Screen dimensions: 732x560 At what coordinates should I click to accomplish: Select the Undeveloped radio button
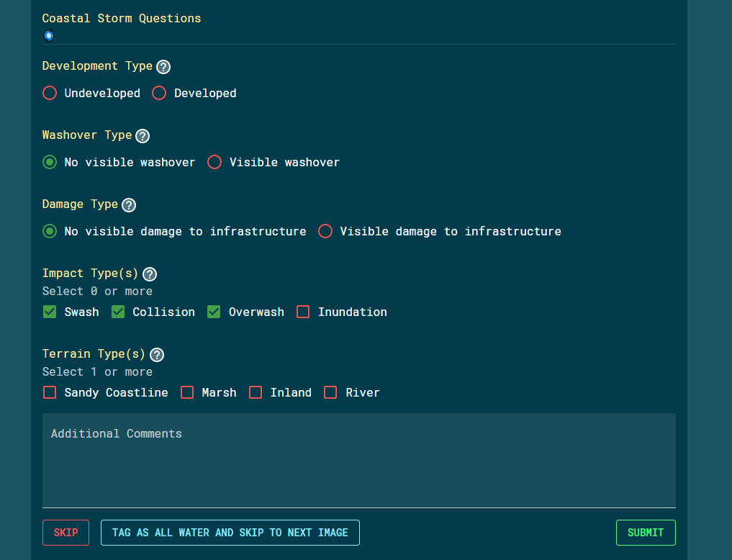coord(49,93)
